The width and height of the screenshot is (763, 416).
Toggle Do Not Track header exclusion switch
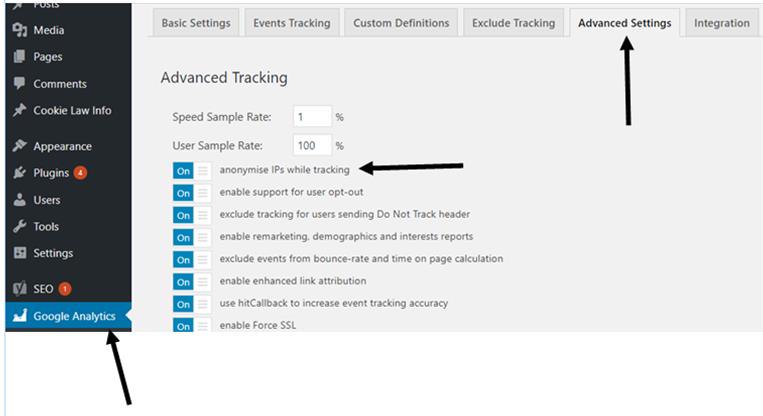[x=192, y=215]
